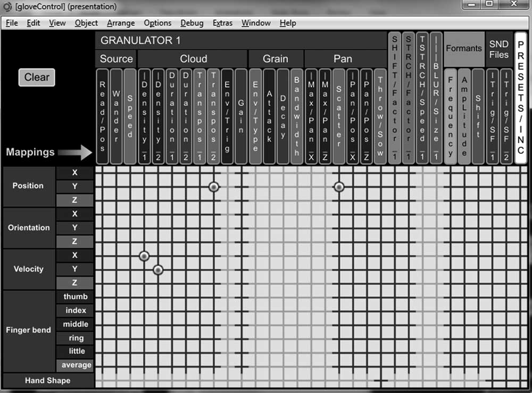The height and width of the screenshot is (393, 532).
Task: Click the PRESETS/INC column header
Action: 520,98
